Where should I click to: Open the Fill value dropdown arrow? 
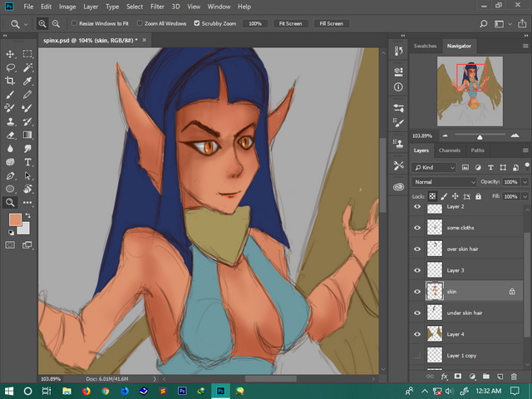(x=525, y=196)
